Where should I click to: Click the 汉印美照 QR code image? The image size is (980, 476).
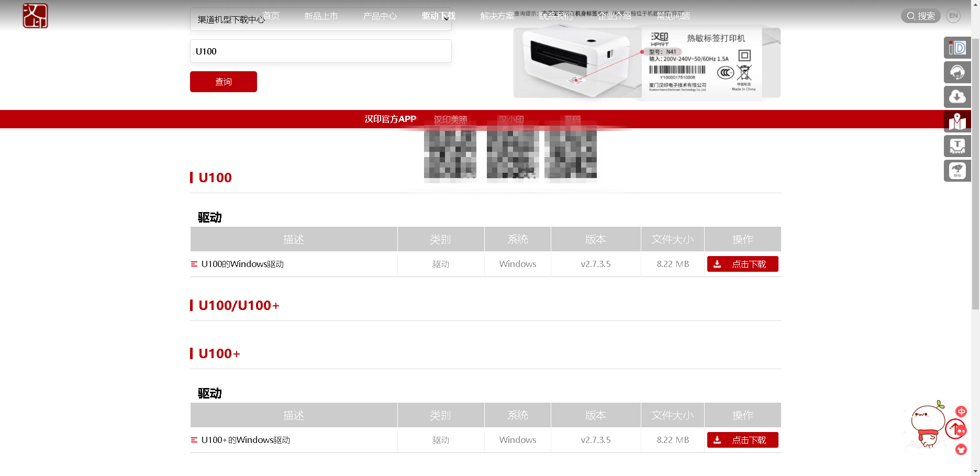[450, 154]
